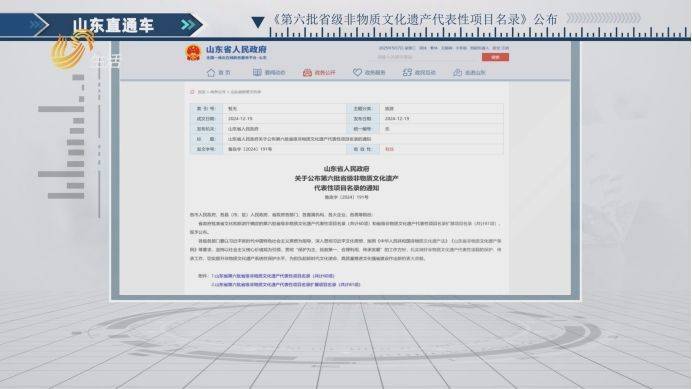The height and width of the screenshot is (389, 692).
Task: Click the red 有效 validity status
Action: tap(389, 149)
